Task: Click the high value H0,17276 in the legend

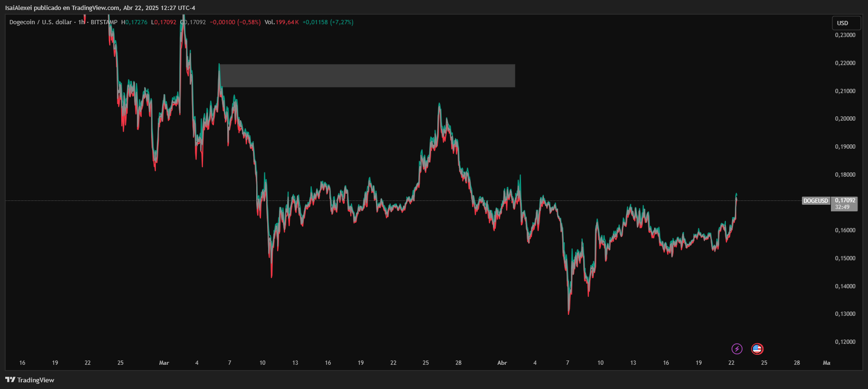Action: click(x=135, y=22)
